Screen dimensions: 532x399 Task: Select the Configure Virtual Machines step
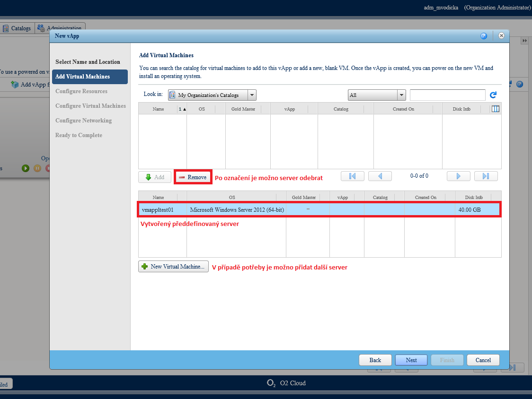click(90, 106)
